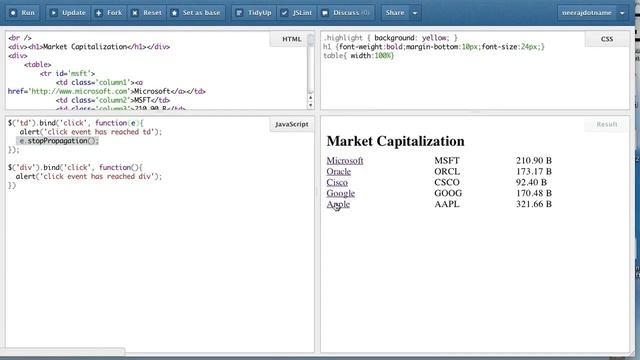The image size is (640, 360).
Task: Click the Update arrow icon
Action: coord(53,13)
